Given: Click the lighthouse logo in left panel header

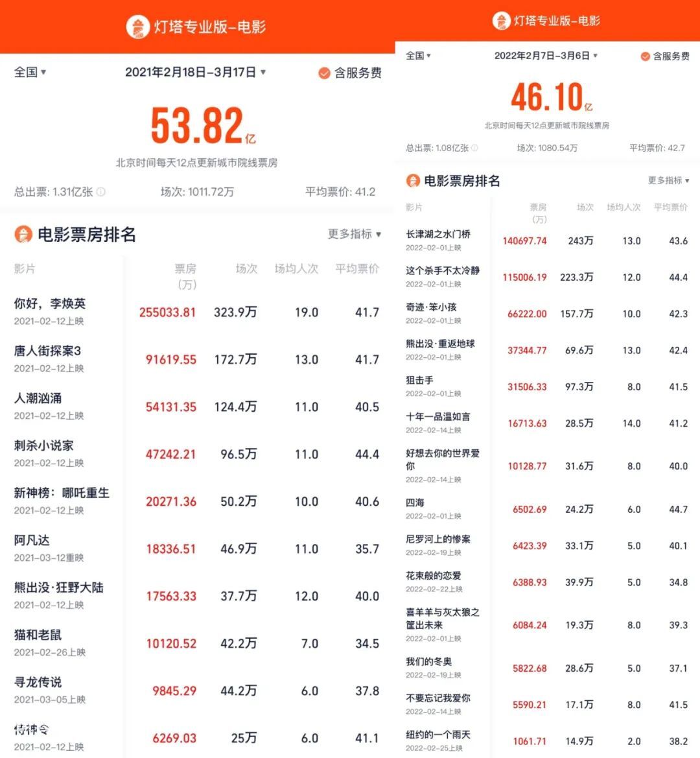Looking at the screenshot, I should tap(137, 27).
